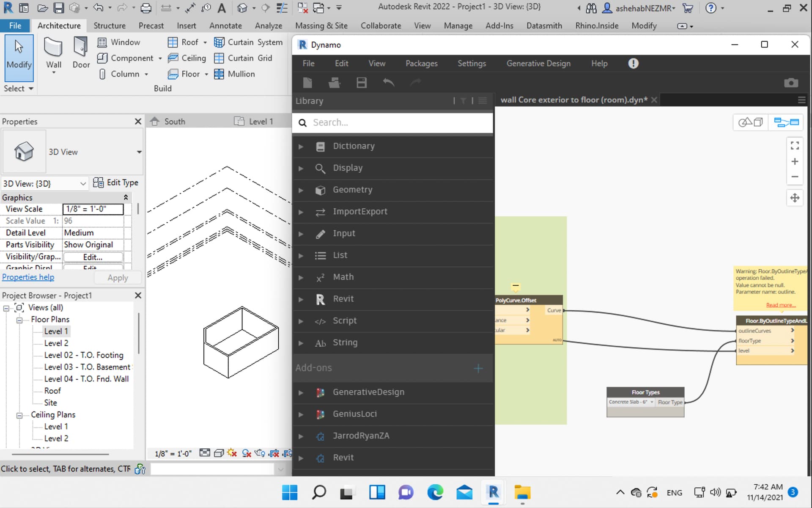The width and height of the screenshot is (812, 508).
Task: Collapse the Ceiling Plans tree node
Action: (19, 416)
